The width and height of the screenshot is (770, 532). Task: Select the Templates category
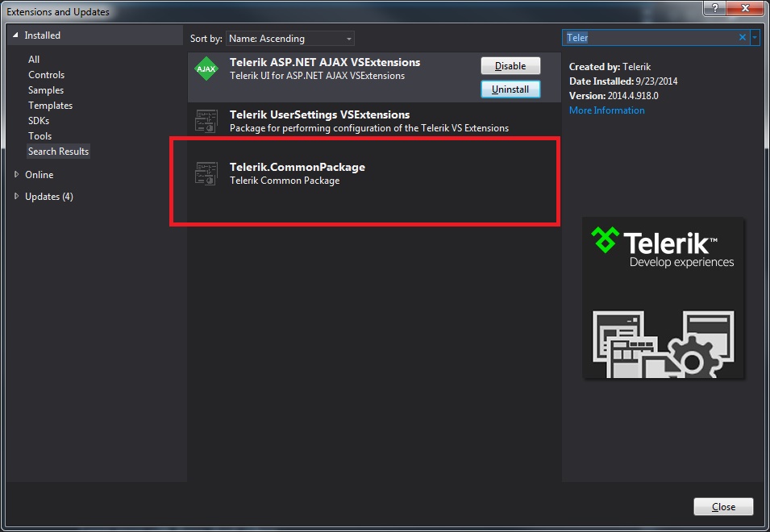coord(50,106)
